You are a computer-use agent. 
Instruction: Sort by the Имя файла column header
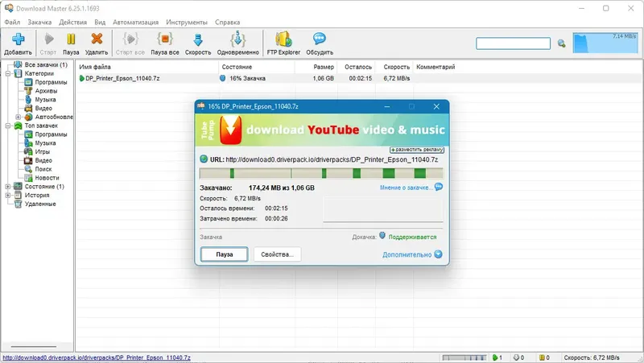tap(147, 67)
